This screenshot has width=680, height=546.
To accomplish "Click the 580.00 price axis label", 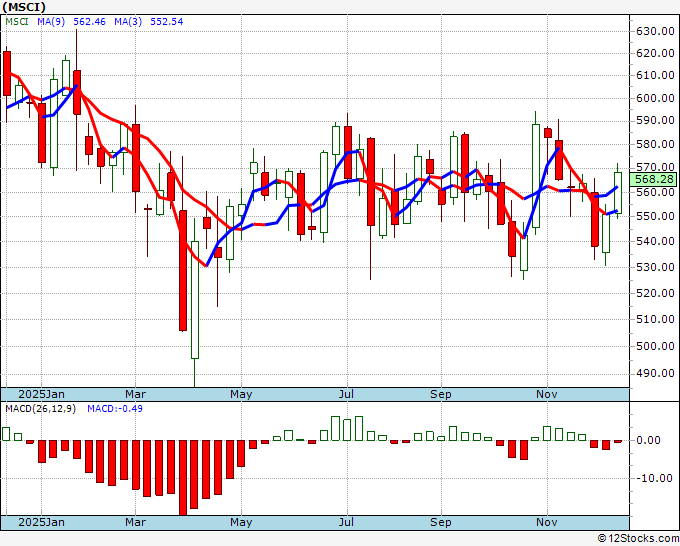I will click(655, 144).
